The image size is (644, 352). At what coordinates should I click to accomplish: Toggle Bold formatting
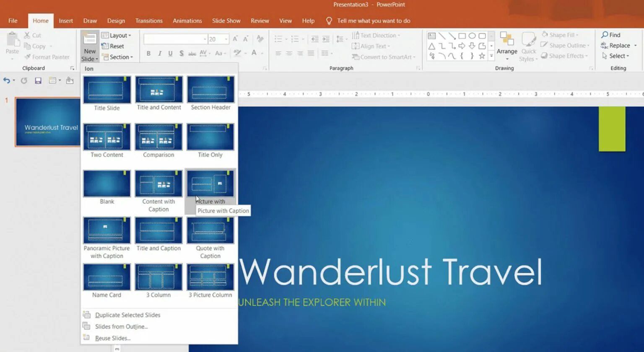[x=148, y=53]
